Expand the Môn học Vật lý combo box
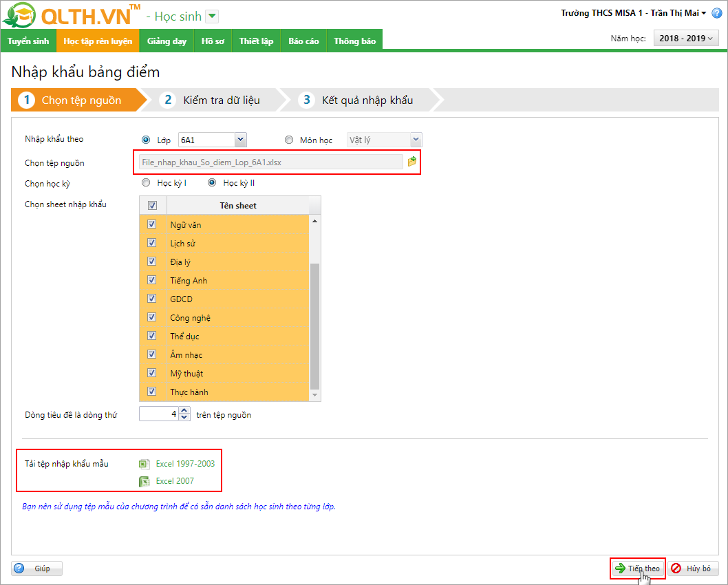The image size is (728, 585). click(416, 139)
